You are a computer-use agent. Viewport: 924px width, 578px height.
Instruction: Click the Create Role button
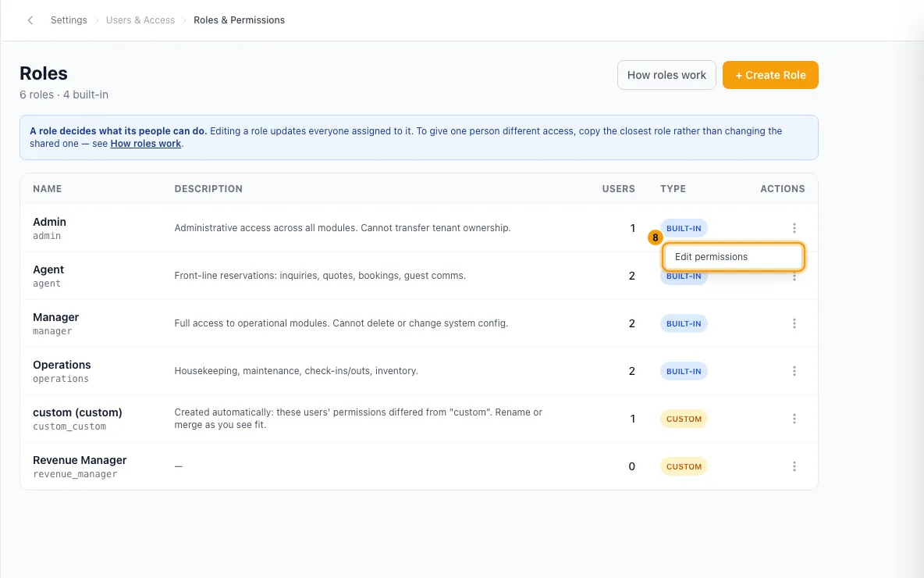(x=770, y=75)
